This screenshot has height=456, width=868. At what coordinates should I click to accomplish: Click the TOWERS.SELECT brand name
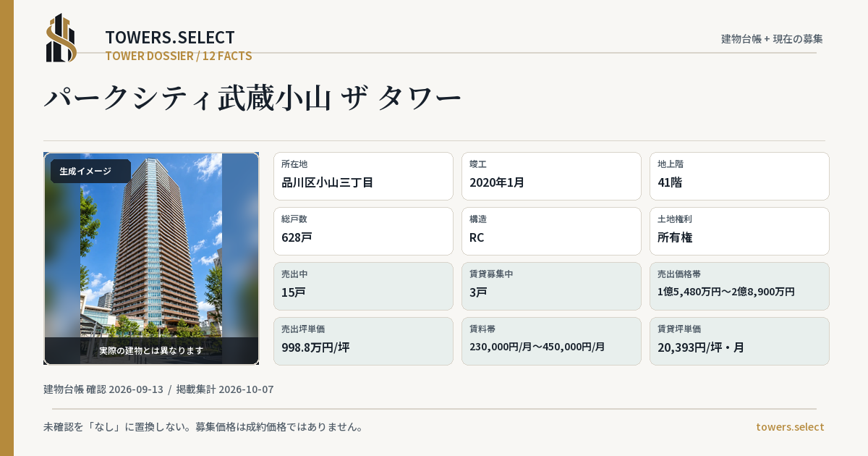[x=170, y=38]
